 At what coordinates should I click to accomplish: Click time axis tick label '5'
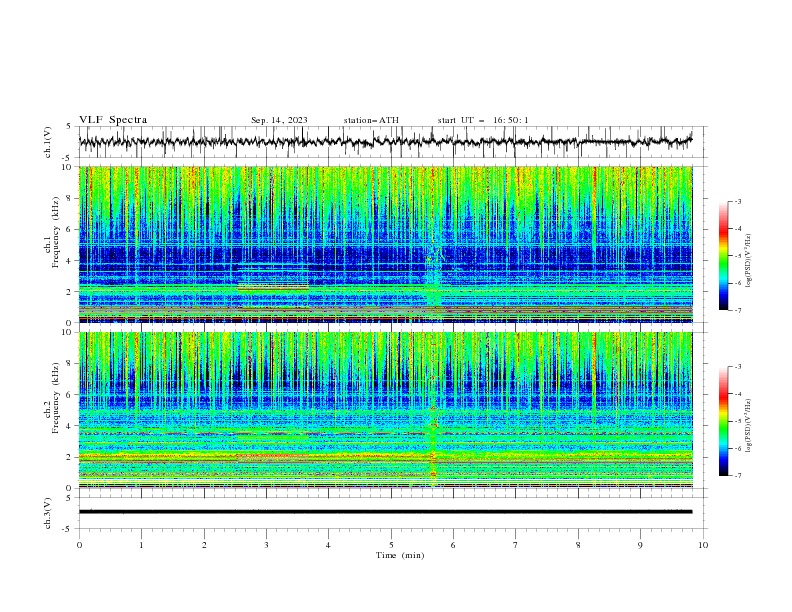391,545
